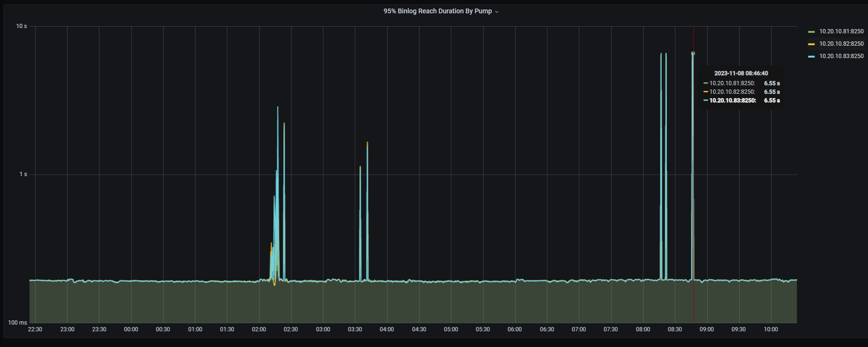Click the green color swatch for 10.20.10.81:8250
868x347 pixels.
click(x=811, y=32)
